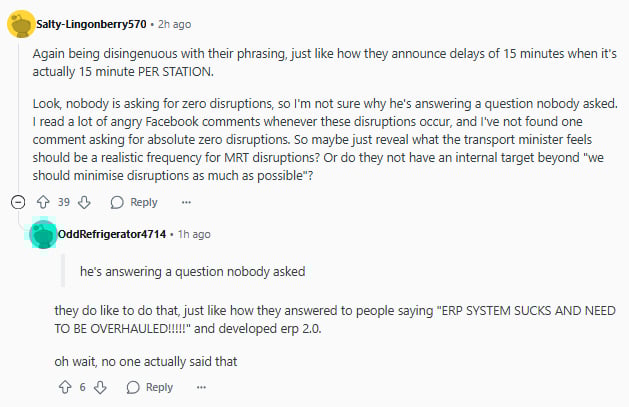Upvote OddRefrigerator4714's reply
Image resolution: width=629 pixels, height=407 pixels.
[x=65, y=387]
